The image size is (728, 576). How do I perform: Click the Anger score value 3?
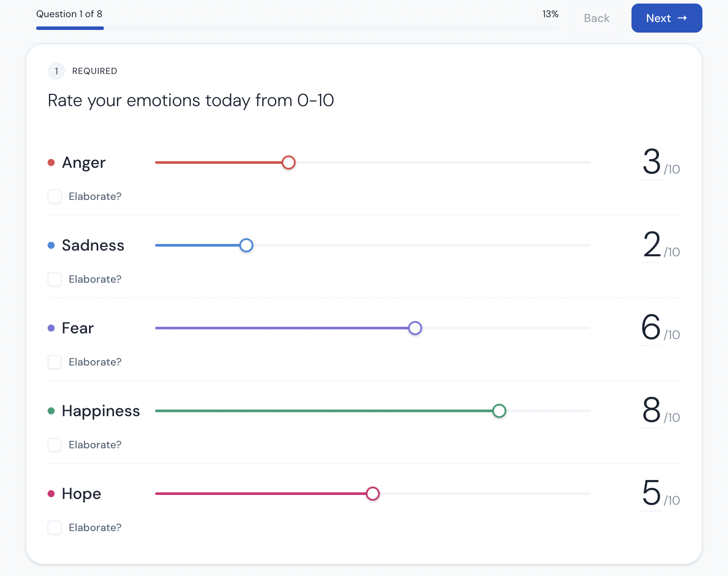pyautogui.click(x=652, y=162)
